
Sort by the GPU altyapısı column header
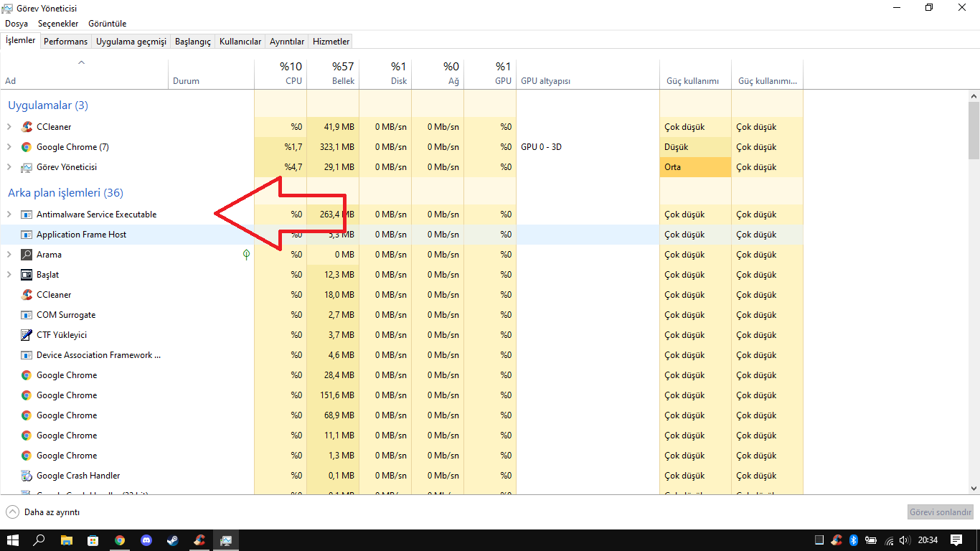(x=588, y=73)
